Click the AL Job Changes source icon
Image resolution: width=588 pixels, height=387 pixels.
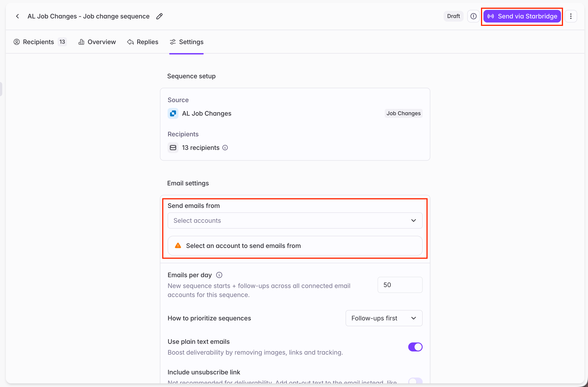coord(173,114)
